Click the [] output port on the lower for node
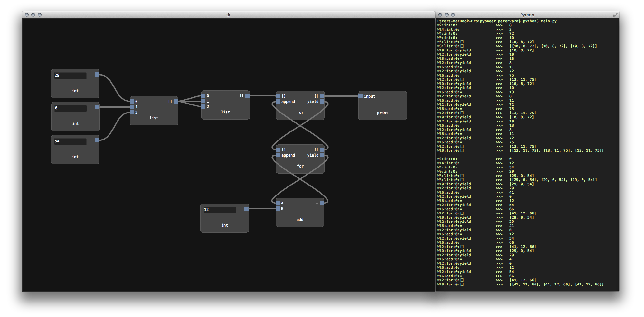The width and height of the screenshot is (644, 317). coord(322,150)
